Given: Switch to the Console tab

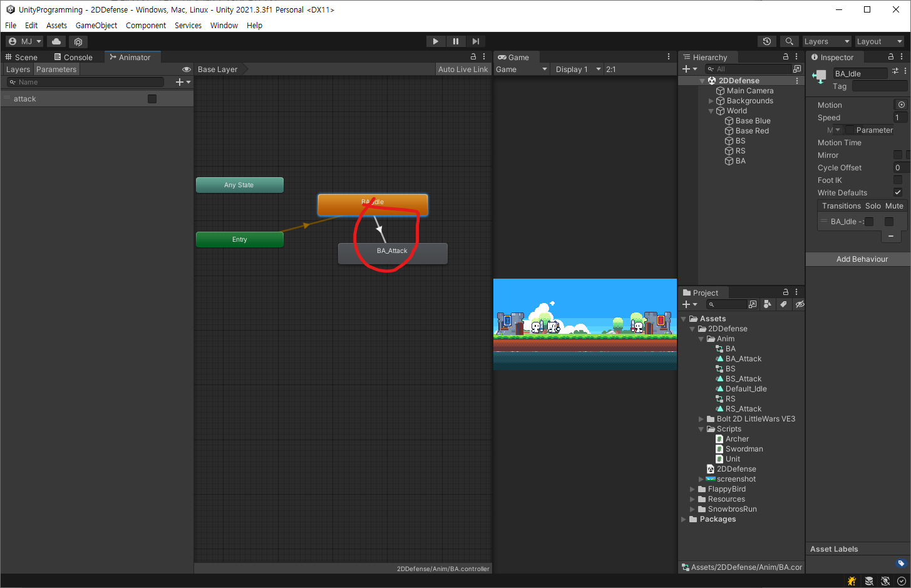Looking at the screenshot, I should click(73, 57).
